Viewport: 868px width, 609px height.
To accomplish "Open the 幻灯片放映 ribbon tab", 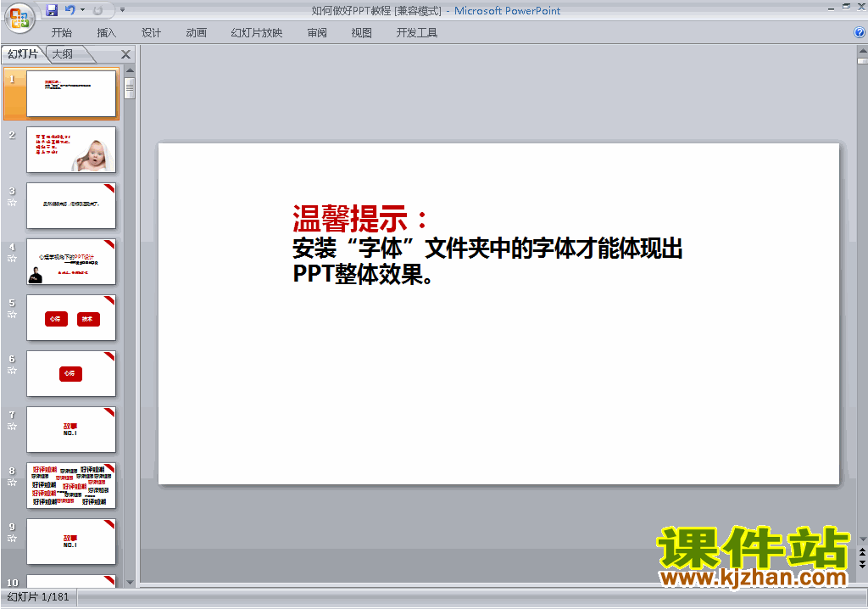I will (x=256, y=33).
